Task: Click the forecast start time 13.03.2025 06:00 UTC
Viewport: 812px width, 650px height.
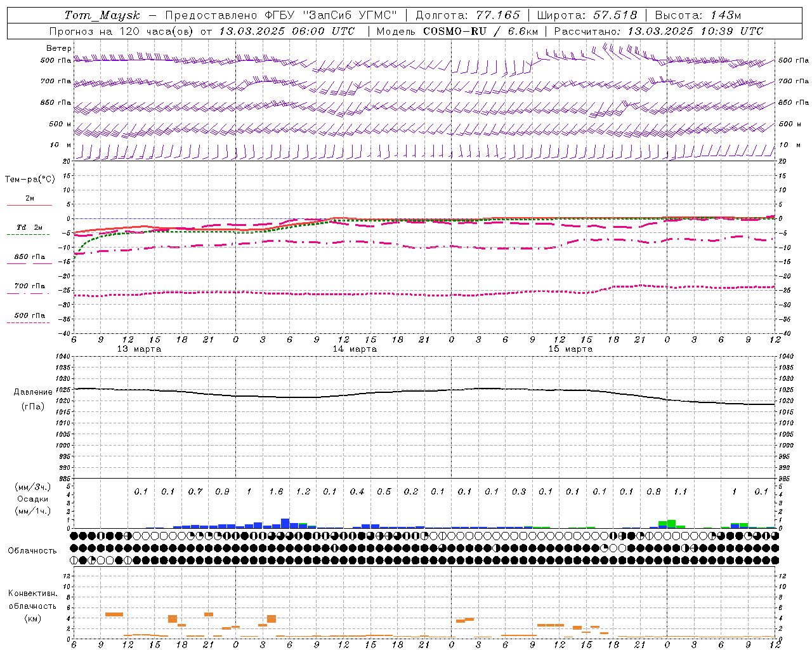Action: point(287,31)
